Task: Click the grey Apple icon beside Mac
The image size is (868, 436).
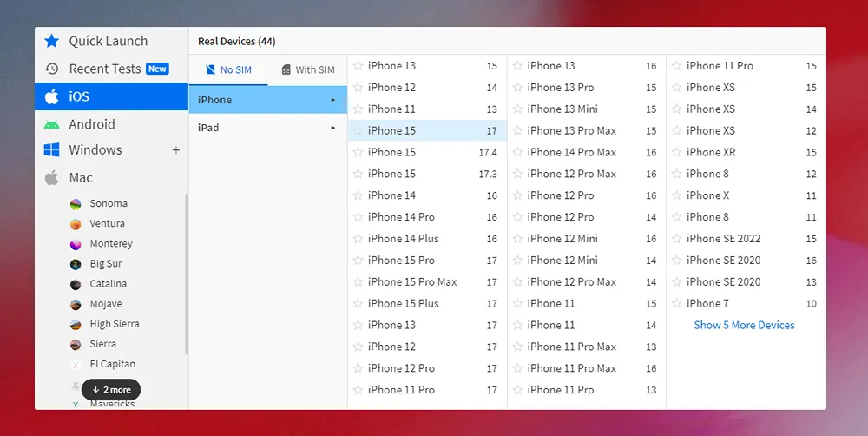Action: click(x=51, y=178)
